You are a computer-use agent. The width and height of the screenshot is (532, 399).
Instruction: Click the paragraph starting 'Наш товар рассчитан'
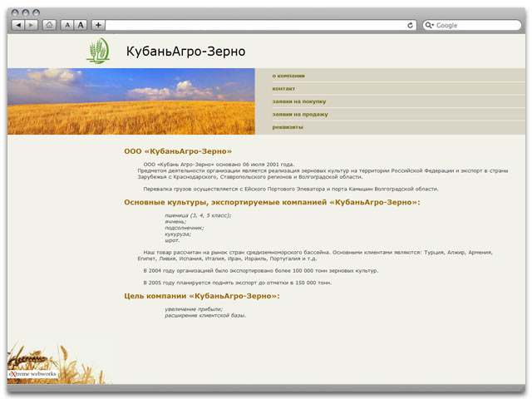315,255
